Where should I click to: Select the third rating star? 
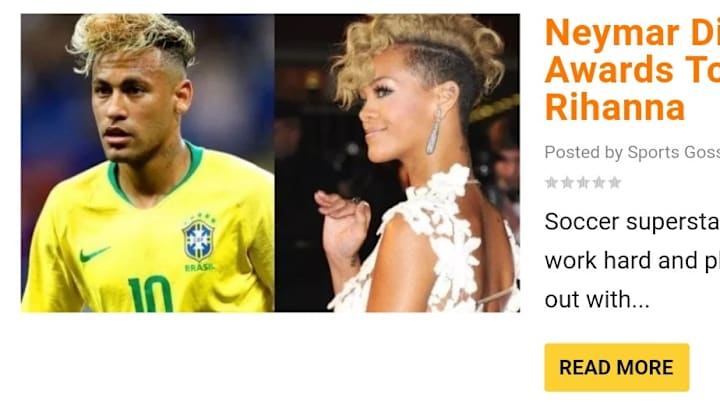point(583,183)
